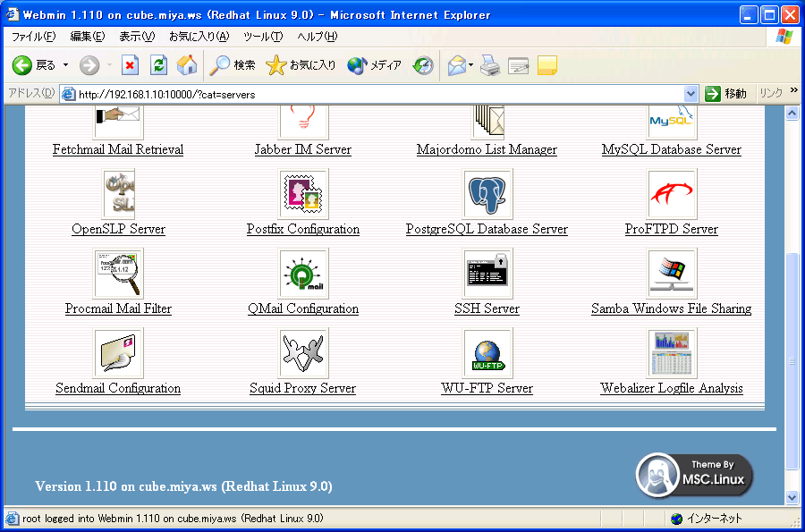Stop loading with the red X button
This screenshot has width=805, height=532.
(x=130, y=65)
